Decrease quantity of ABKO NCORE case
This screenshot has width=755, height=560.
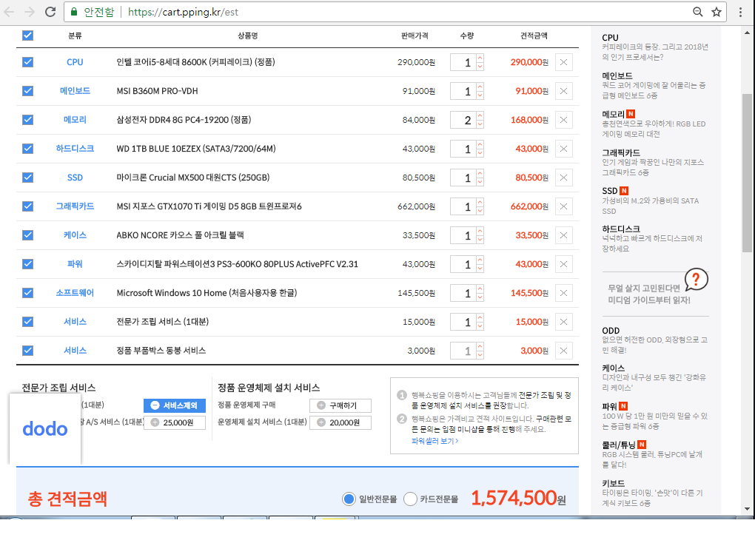coord(480,240)
